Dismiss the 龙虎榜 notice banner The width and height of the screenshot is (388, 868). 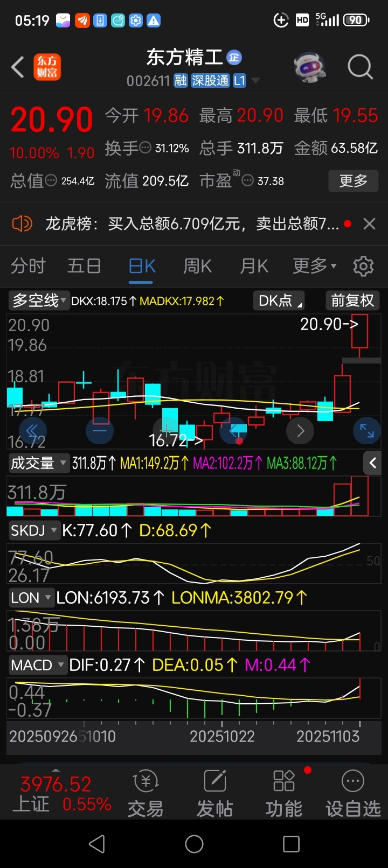369,223
